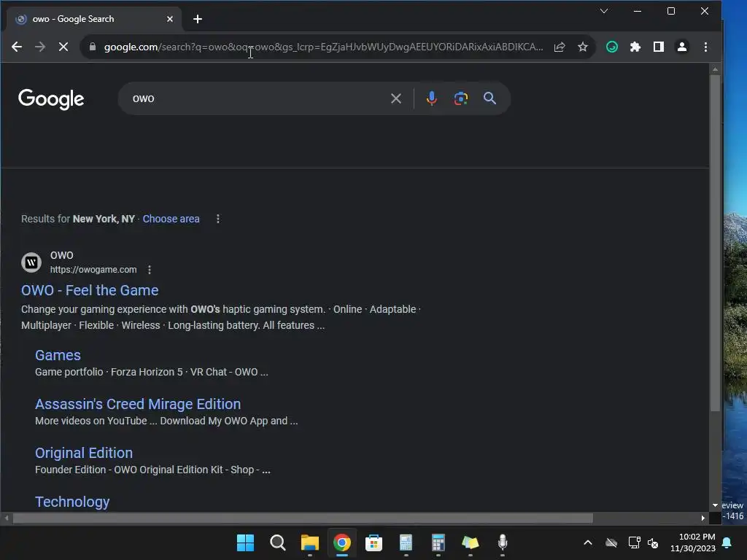Click the https://owogame.com URL text

pos(93,270)
